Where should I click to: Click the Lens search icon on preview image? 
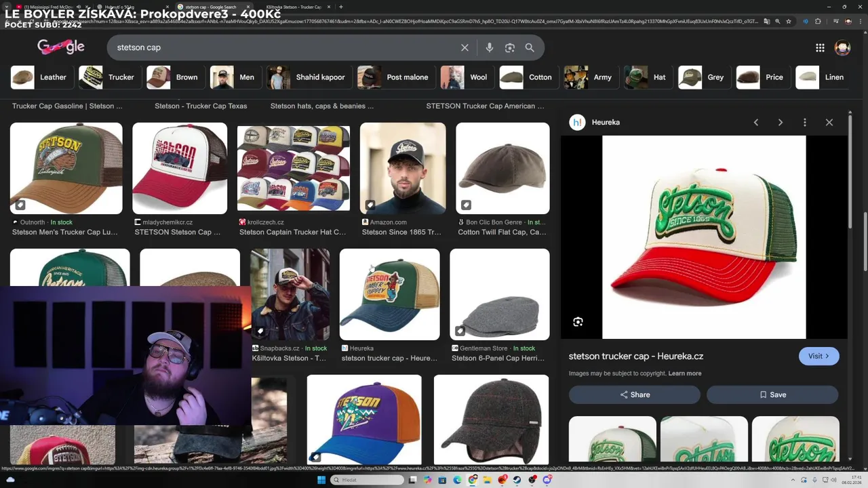578,322
